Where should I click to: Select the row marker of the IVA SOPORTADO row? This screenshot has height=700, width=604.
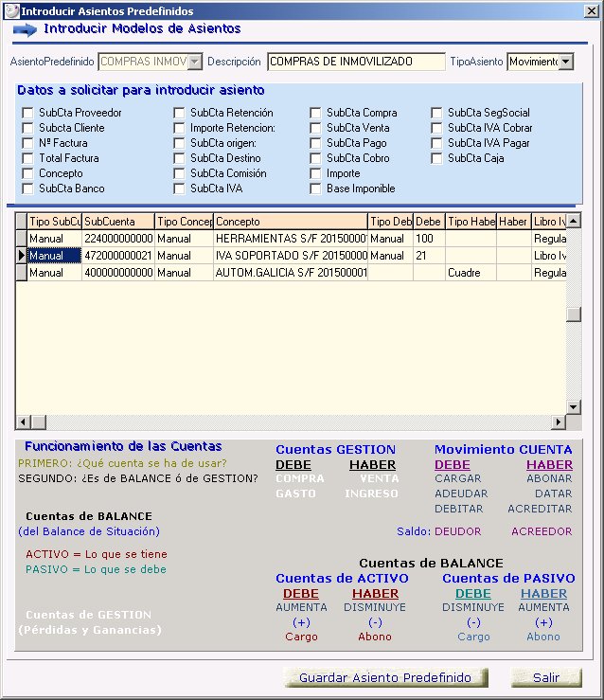[21, 256]
